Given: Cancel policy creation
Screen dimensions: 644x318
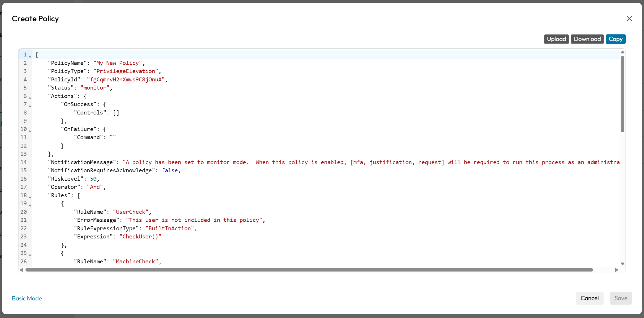Looking at the screenshot, I should 589,298.
